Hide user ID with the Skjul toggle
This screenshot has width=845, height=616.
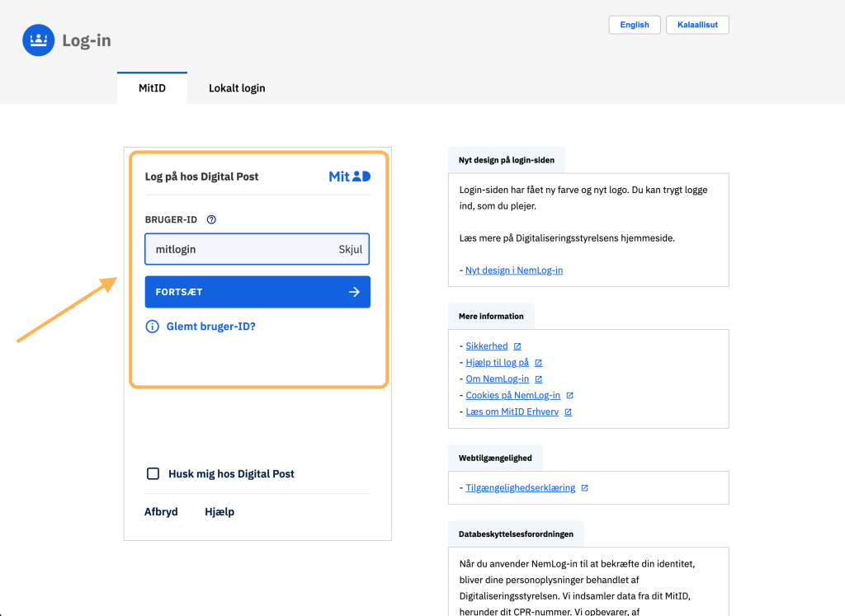click(350, 249)
